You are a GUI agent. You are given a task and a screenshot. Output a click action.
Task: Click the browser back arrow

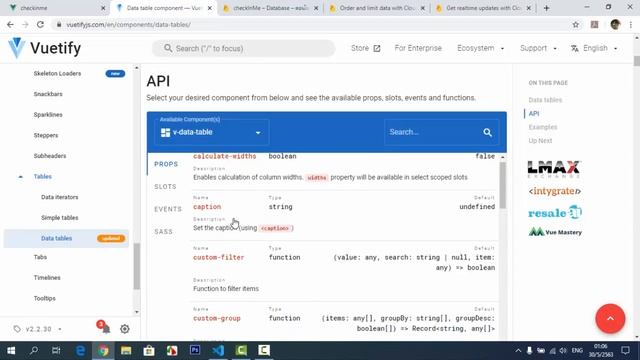pyautogui.click(x=10, y=24)
